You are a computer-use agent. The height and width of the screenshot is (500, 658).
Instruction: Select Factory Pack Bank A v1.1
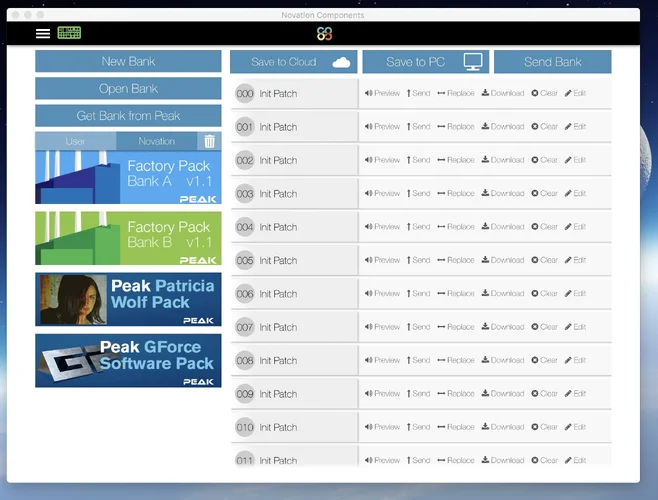click(x=128, y=177)
